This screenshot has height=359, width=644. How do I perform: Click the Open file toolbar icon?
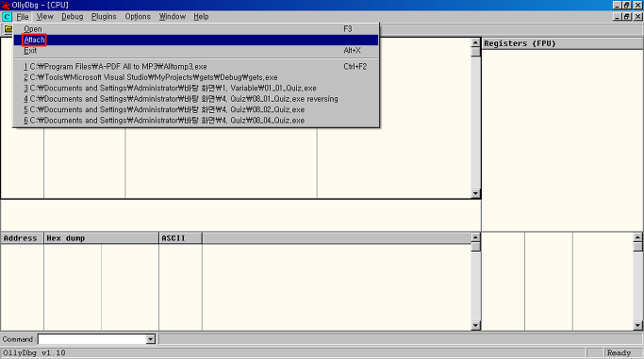click(x=8, y=29)
